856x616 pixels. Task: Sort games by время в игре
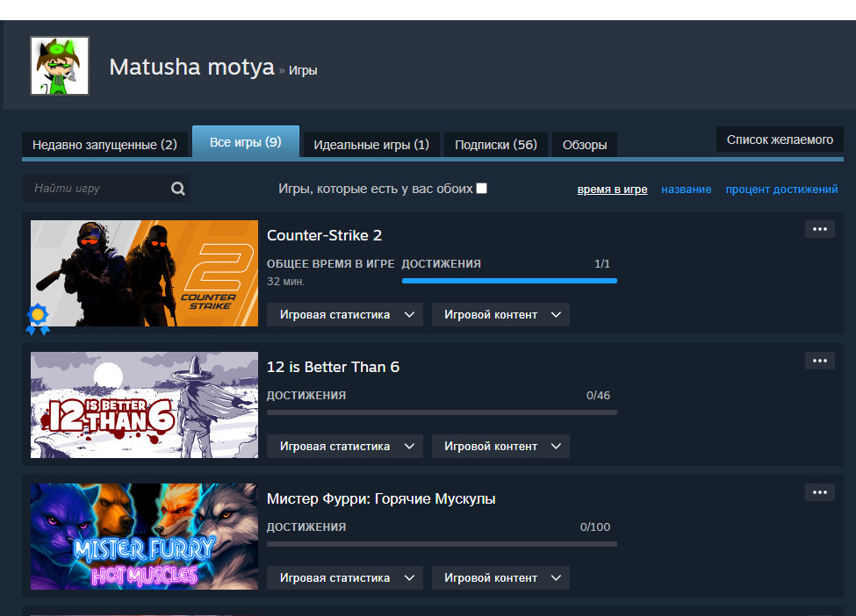(x=612, y=190)
